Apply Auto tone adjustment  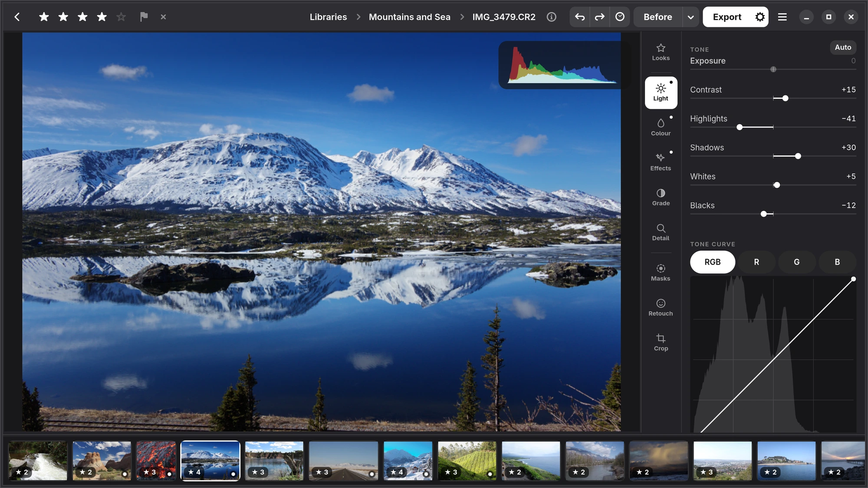pyautogui.click(x=843, y=47)
